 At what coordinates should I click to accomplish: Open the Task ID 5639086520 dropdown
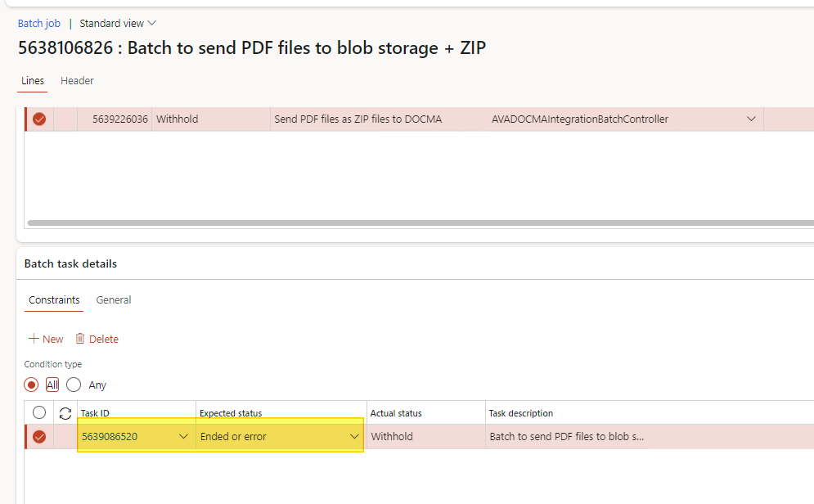point(183,437)
